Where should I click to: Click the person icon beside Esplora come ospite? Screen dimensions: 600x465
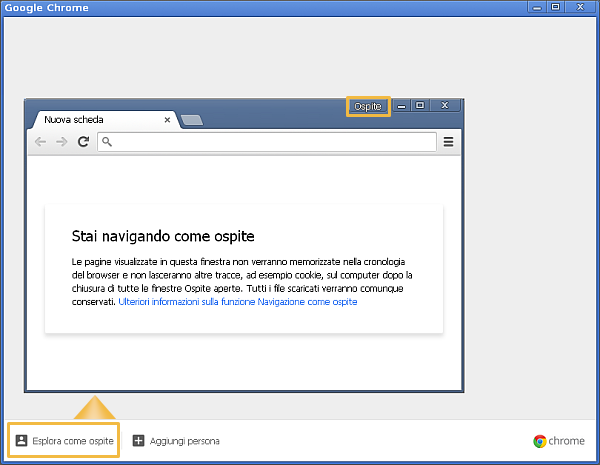pyautogui.click(x=21, y=441)
